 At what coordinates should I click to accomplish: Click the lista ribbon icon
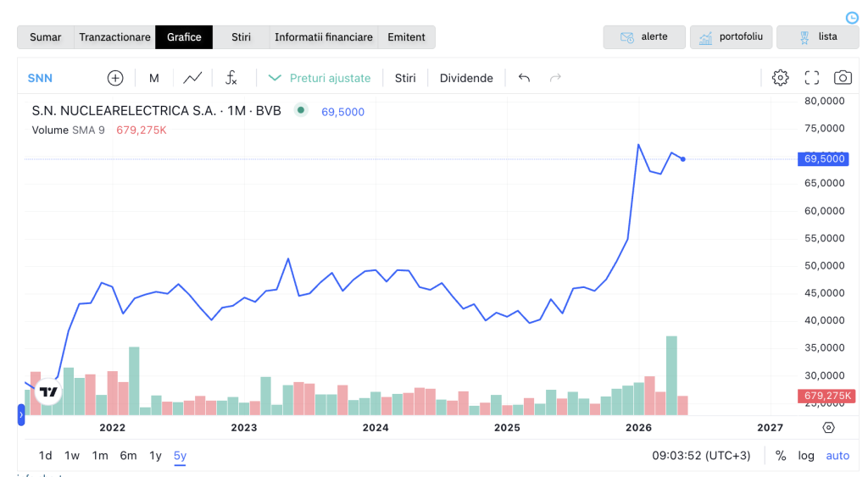[x=804, y=37]
